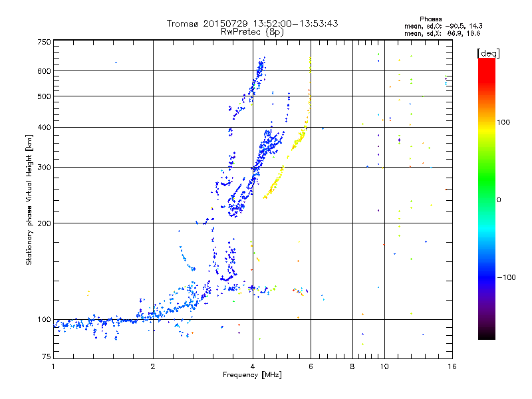Click the 'RwPretec (8p)' subtitle
This screenshot has width=532, height=399.
click(252, 32)
